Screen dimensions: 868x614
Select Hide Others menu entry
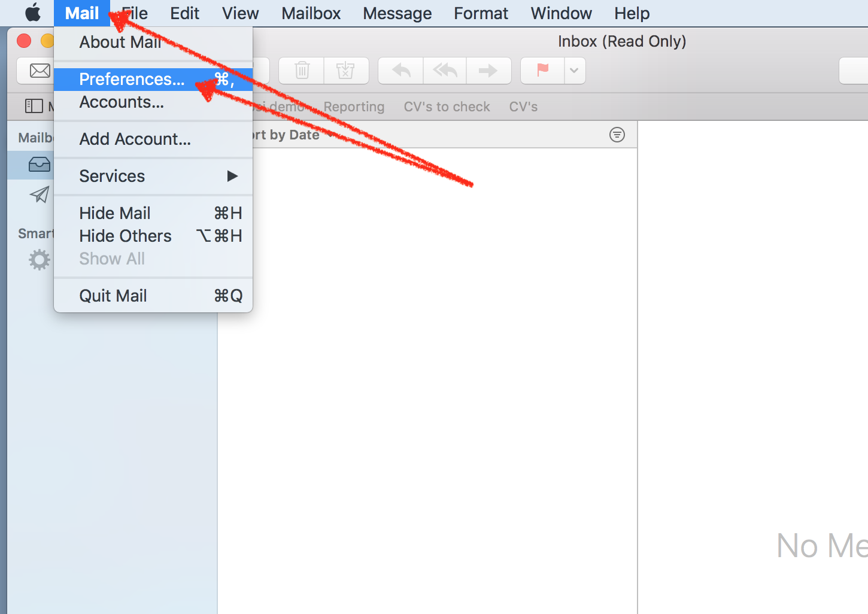[x=153, y=236]
